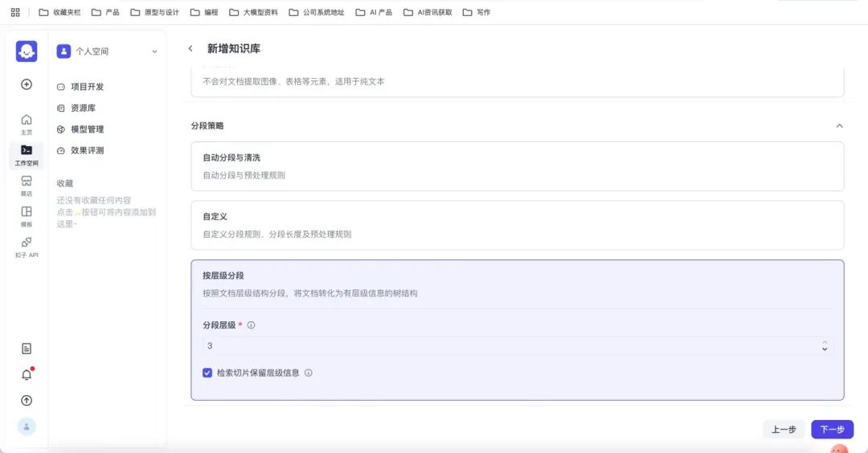The image size is (868, 453).
Task: Open notifications bell icon
Action: [27, 375]
